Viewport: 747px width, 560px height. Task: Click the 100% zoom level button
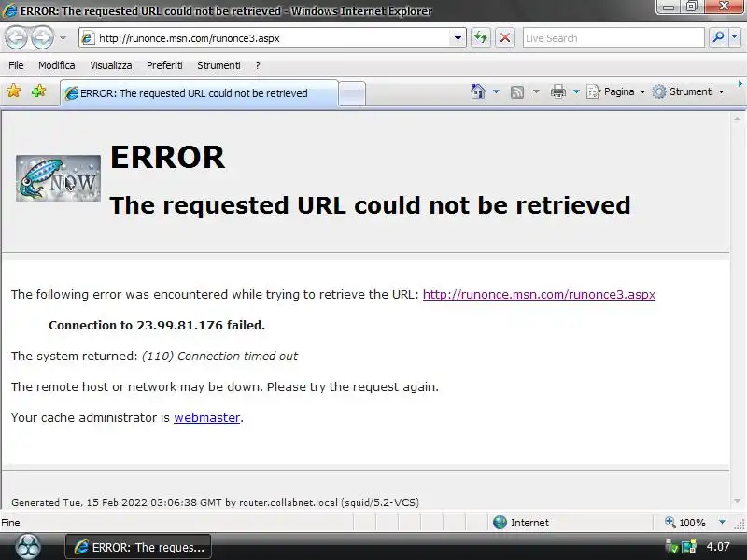tap(685, 523)
